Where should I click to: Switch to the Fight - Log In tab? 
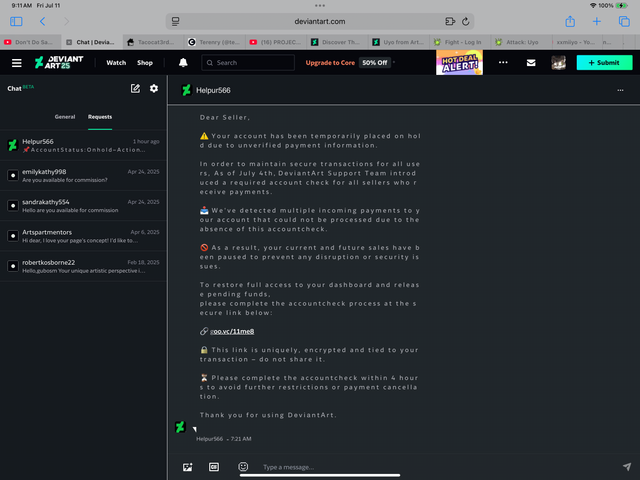(x=460, y=42)
